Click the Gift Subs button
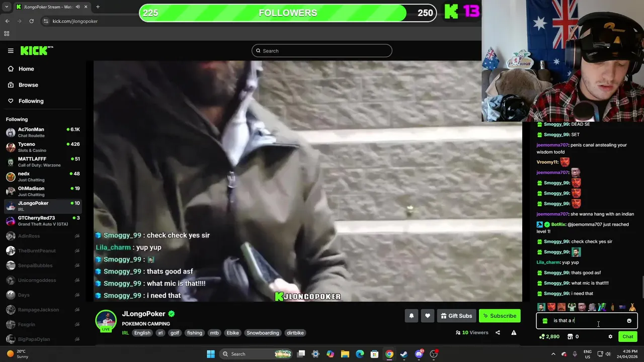Screen dimensions: 644x362 tap(456, 316)
